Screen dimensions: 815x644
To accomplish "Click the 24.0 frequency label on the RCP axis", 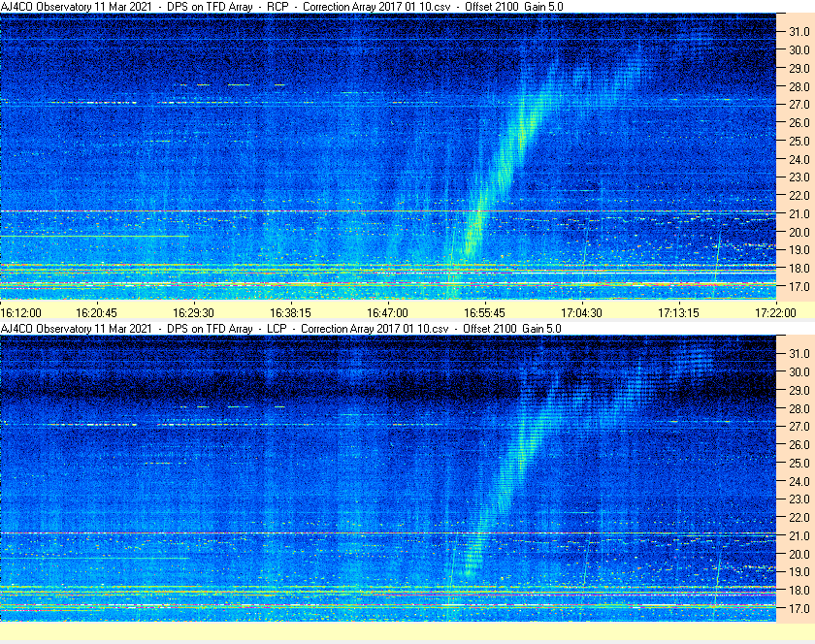I will pos(799,159).
